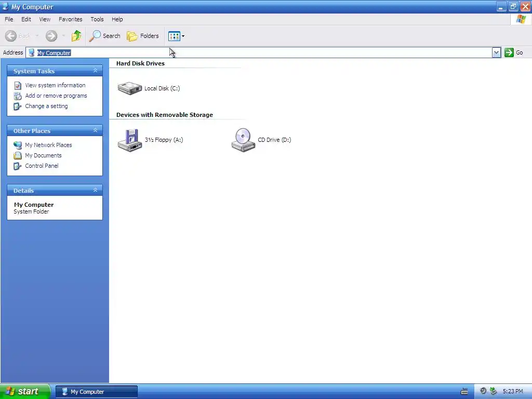Click the 3½ Floppy (A:) label
This screenshot has width=532, height=399.
(x=164, y=140)
